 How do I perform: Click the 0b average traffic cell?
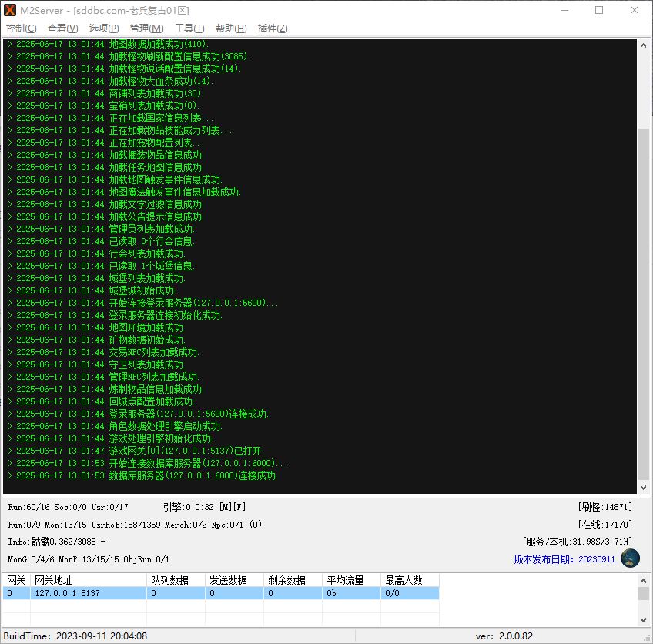tap(351, 592)
